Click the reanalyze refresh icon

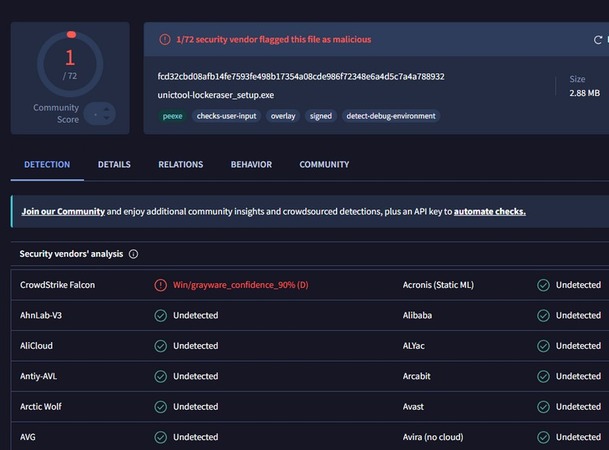598,40
